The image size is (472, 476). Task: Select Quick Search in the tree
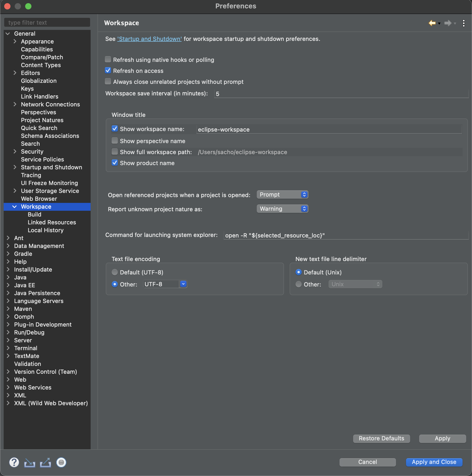tap(39, 128)
